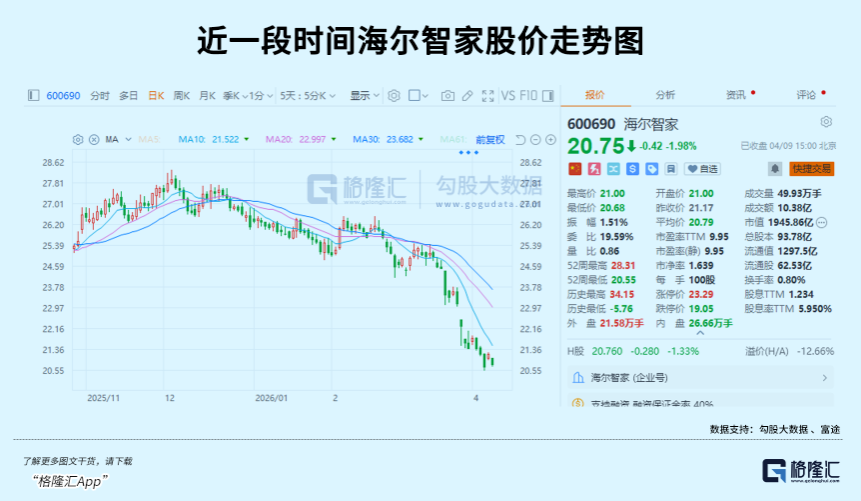
Task: Remove MA indicator with X circle
Action: point(94,140)
